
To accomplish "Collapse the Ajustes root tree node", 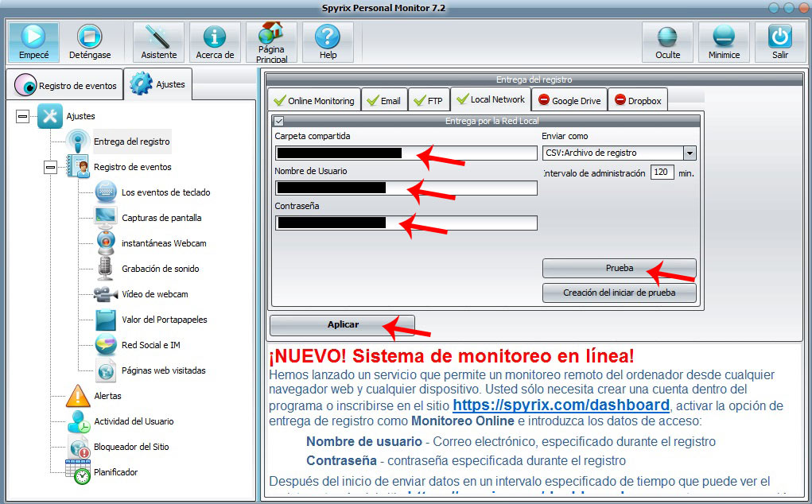I will point(23,116).
